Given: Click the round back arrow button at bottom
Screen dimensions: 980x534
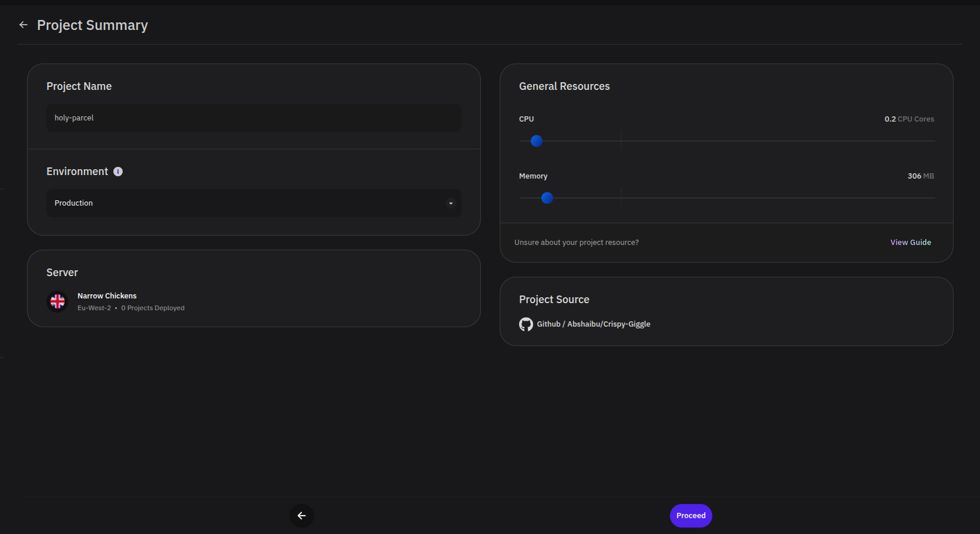Looking at the screenshot, I should click(302, 516).
